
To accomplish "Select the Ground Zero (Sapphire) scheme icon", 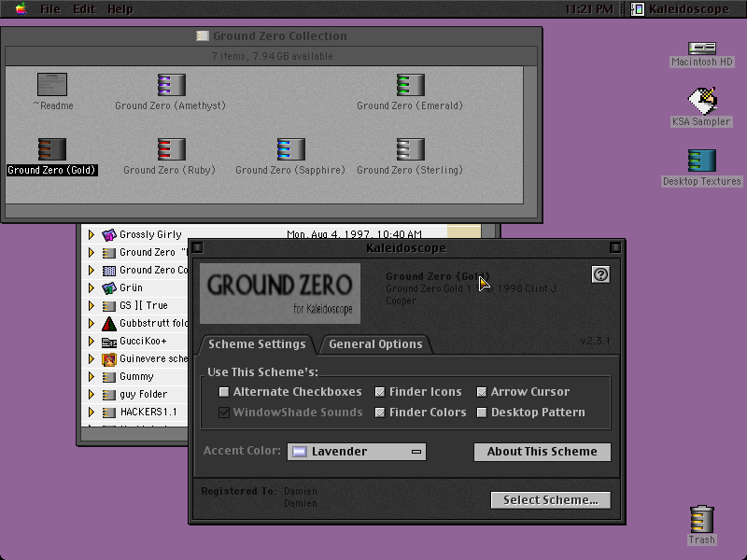I will 291,149.
